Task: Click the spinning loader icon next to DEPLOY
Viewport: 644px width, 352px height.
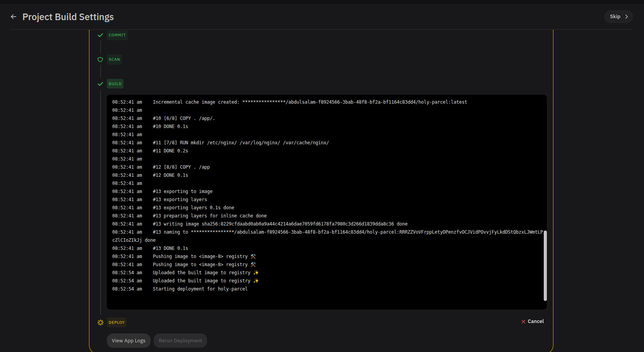Action: click(101, 323)
